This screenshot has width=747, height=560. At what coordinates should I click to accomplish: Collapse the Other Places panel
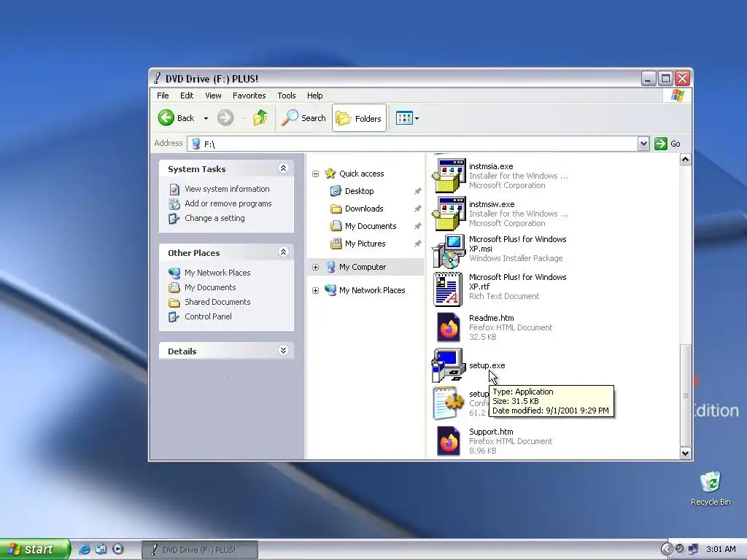click(283, 252)
